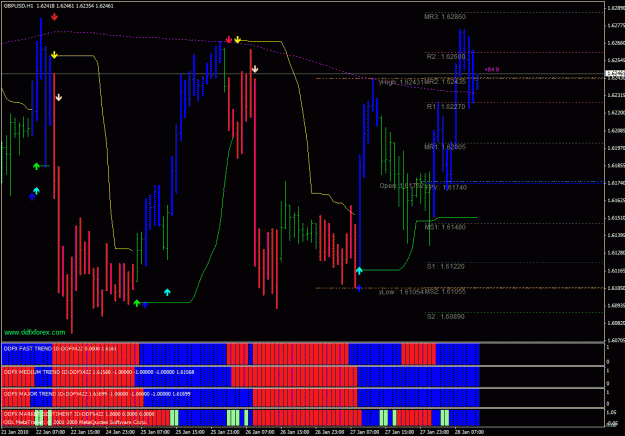625x436 pixels.
Task: Click the 21 Jan 2010 date on the time axis
Action: (15, 432)
